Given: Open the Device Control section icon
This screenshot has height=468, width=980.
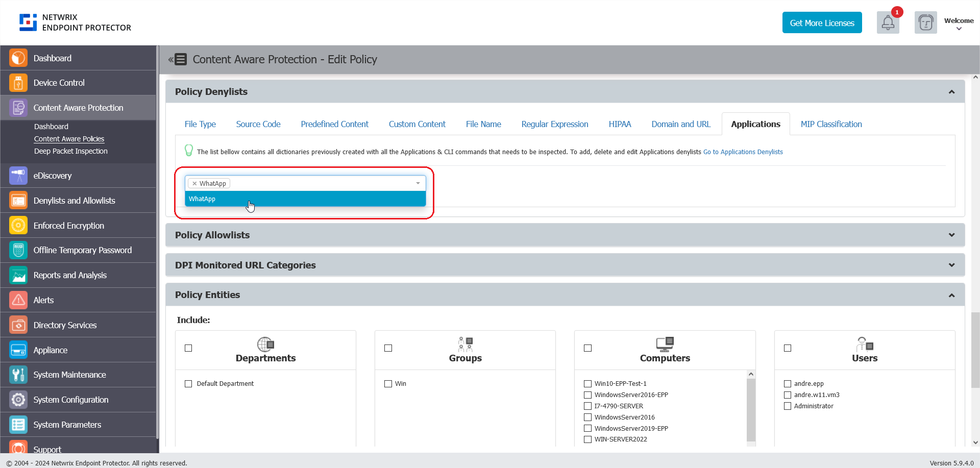Looking at the screenshot, I should [18, 83].
